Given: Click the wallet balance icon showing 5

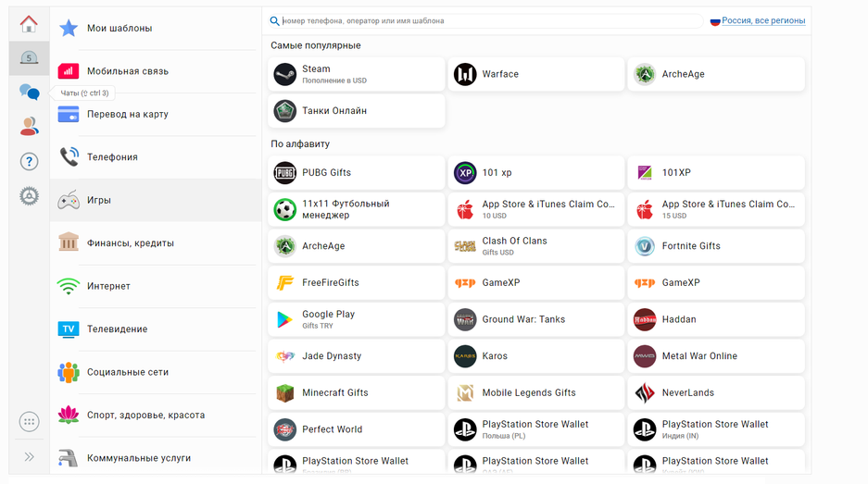Looking at the screenshot, I should pyautogui.click(x=29, y=58).
